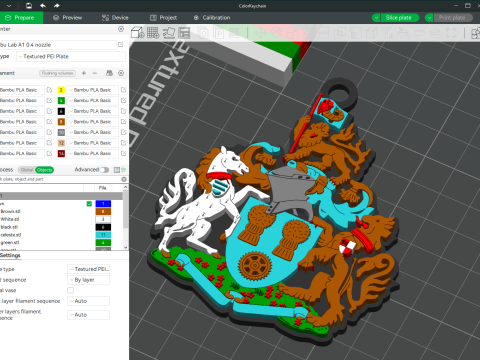Open filament 2 Bambu PLA Basic dropdown

pyautogui.click(x=92, y=90)
